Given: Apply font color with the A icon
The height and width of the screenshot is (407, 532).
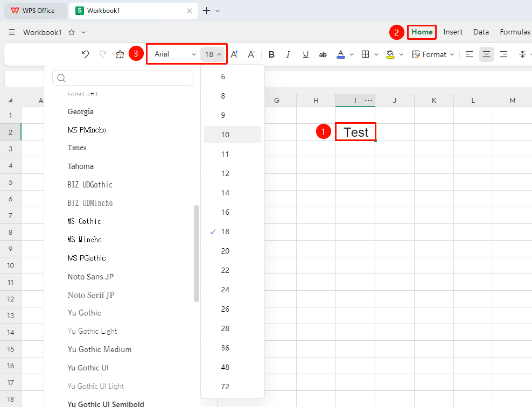Looking at the screenshot, I should (341, 54).
